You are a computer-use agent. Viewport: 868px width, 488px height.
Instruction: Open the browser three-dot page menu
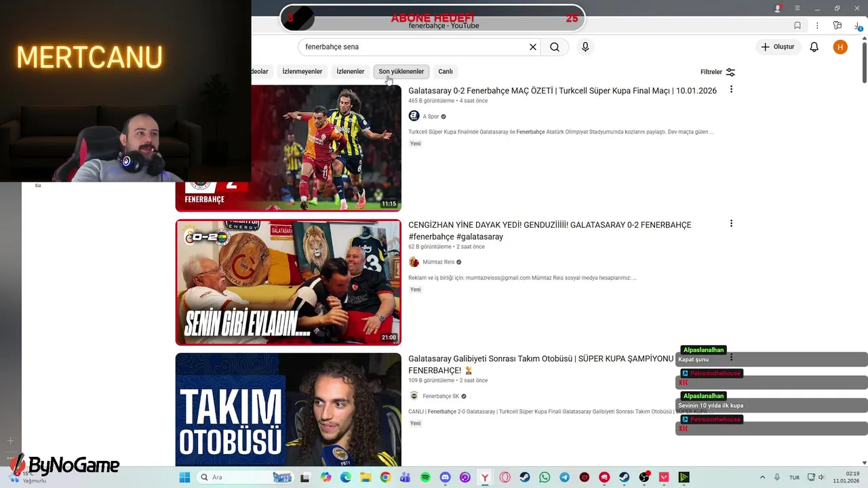pyautogui.click(x=817, y=25)
